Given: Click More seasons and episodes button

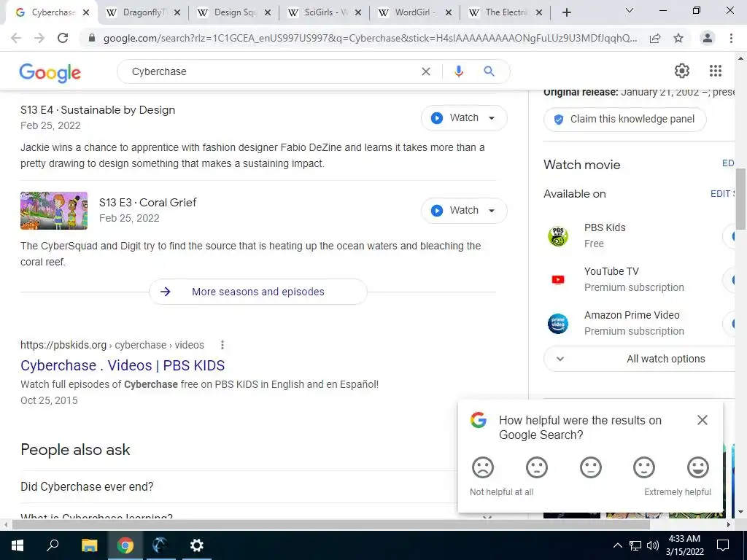Looking at the screenshot, I should point(258,292).
